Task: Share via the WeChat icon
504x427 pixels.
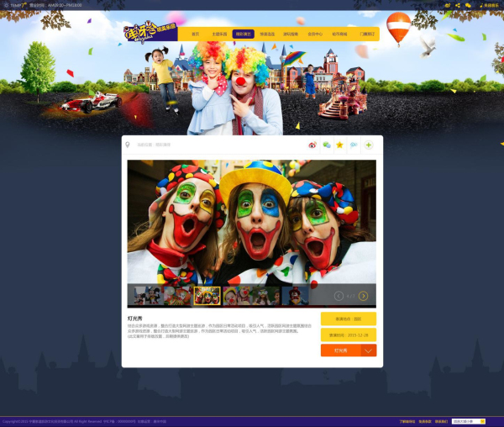Action: pyautogui.click(x=327, y=145)
